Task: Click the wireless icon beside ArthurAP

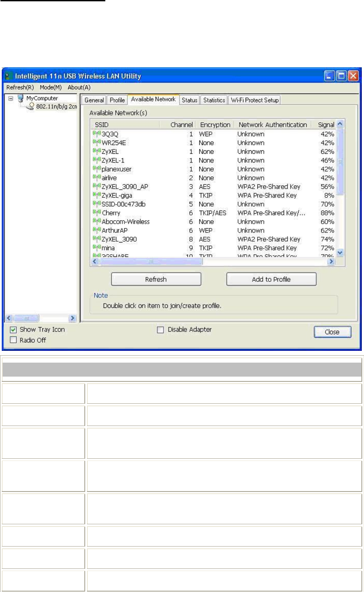Action: (97, 230)
